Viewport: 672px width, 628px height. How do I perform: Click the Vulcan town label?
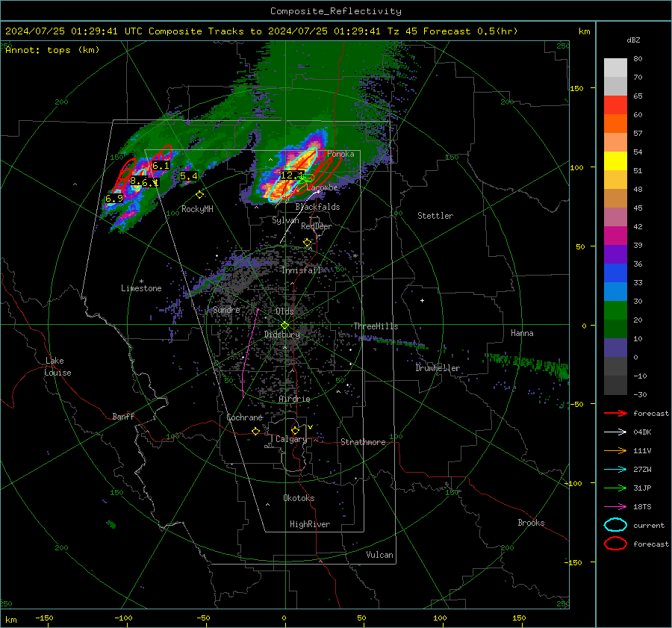click(380, 555)
